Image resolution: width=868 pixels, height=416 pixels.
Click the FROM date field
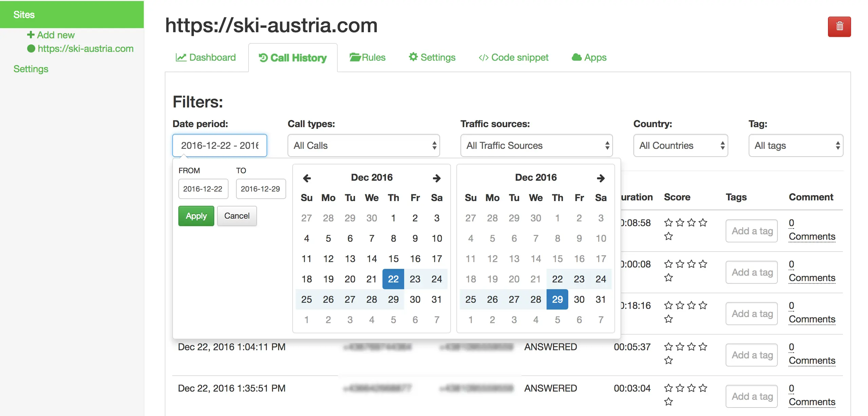tap(203, 189)
